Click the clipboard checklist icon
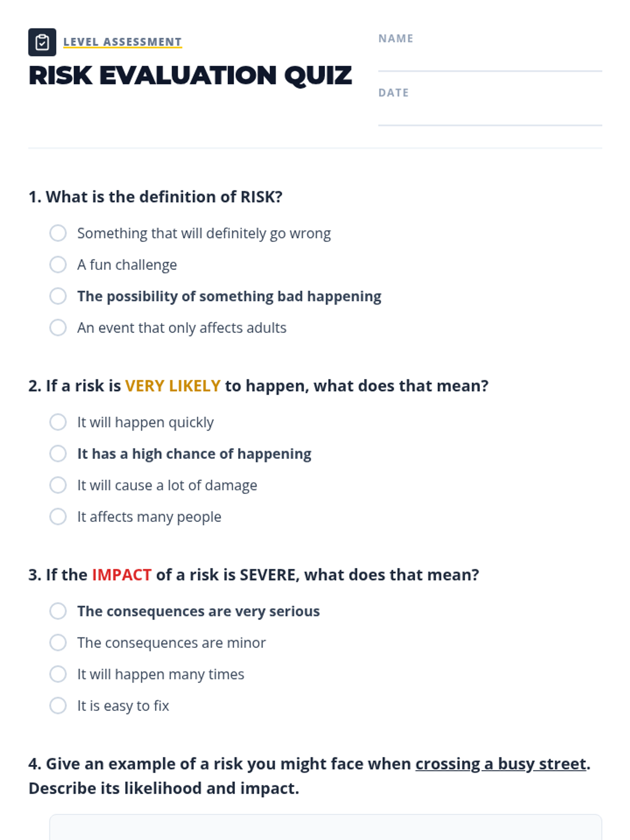630x840 pixels. [42, 42]
